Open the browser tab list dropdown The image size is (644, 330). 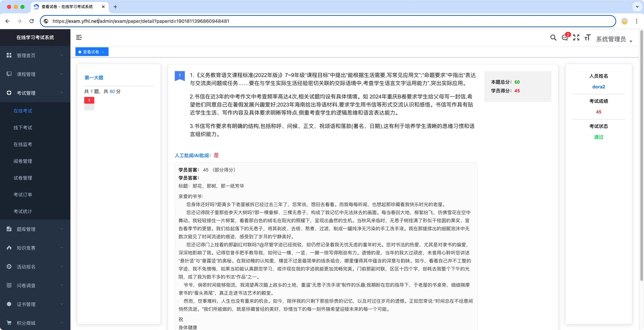tap(637, 7)
